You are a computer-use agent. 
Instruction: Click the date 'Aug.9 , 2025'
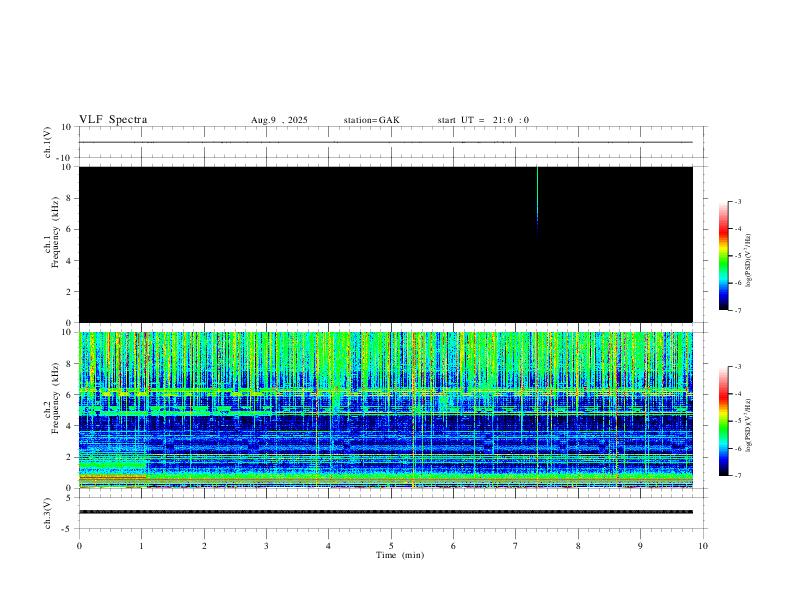click(x=279, y=120)
